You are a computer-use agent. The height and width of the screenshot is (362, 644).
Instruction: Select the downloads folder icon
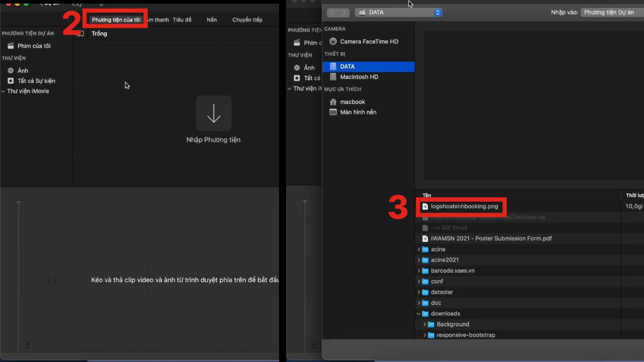point(426,314)
